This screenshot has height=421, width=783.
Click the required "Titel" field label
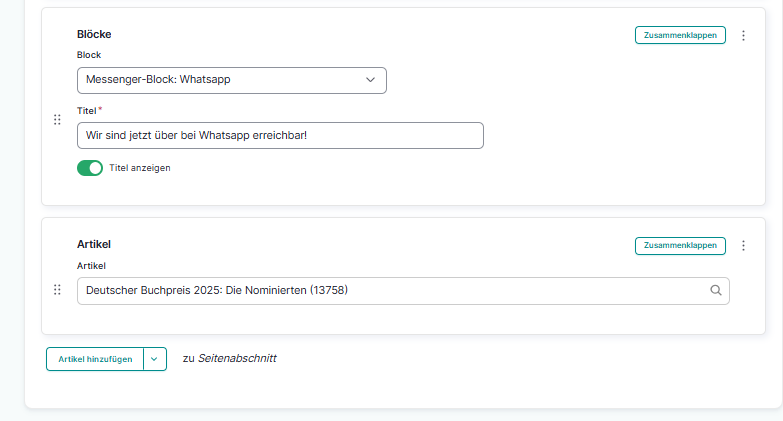tap(86, 111)
